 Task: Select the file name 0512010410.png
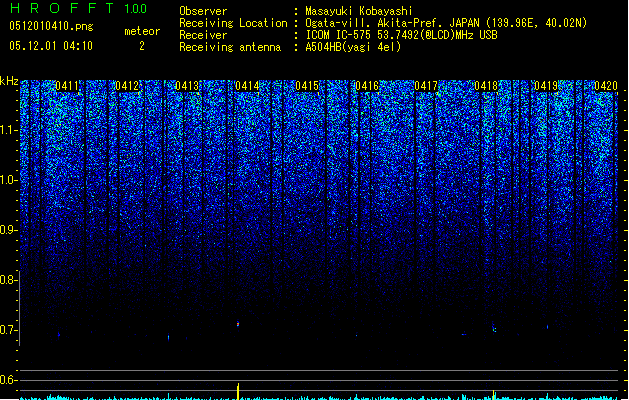click(x=51, y=27)
